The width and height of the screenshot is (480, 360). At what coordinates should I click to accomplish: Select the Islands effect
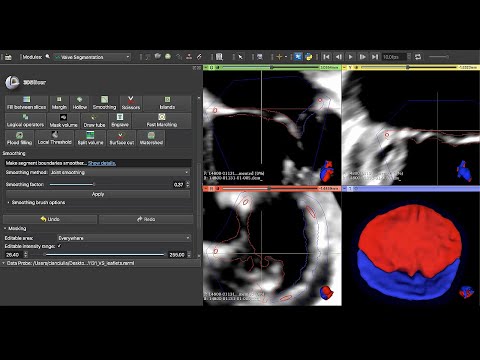167,103
